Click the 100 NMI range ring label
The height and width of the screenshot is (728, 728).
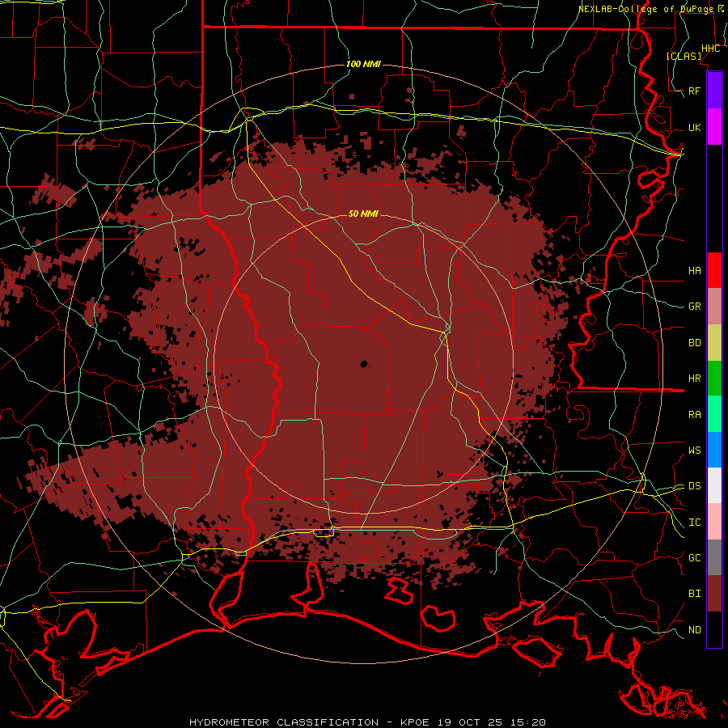[x=363, y=64]
